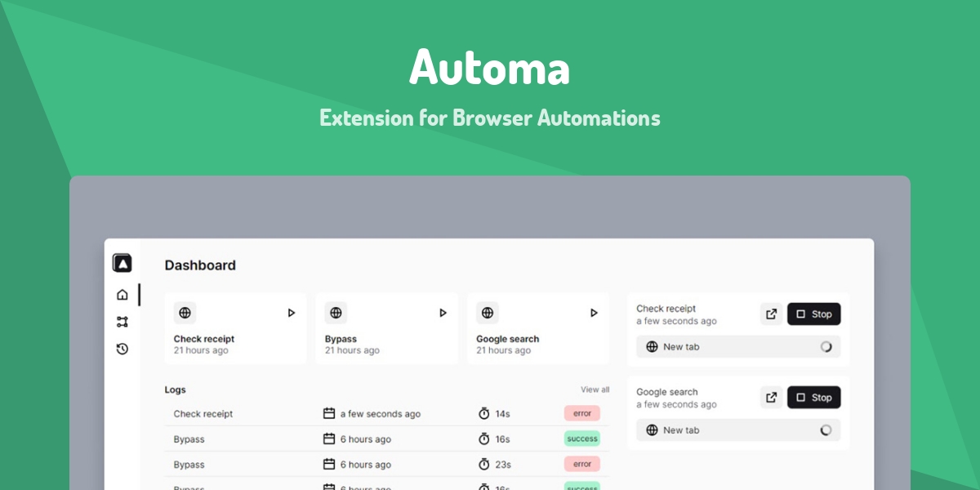Run the Check receipt workflow
The height and width of the screenshot is (490, 980).
292,313
